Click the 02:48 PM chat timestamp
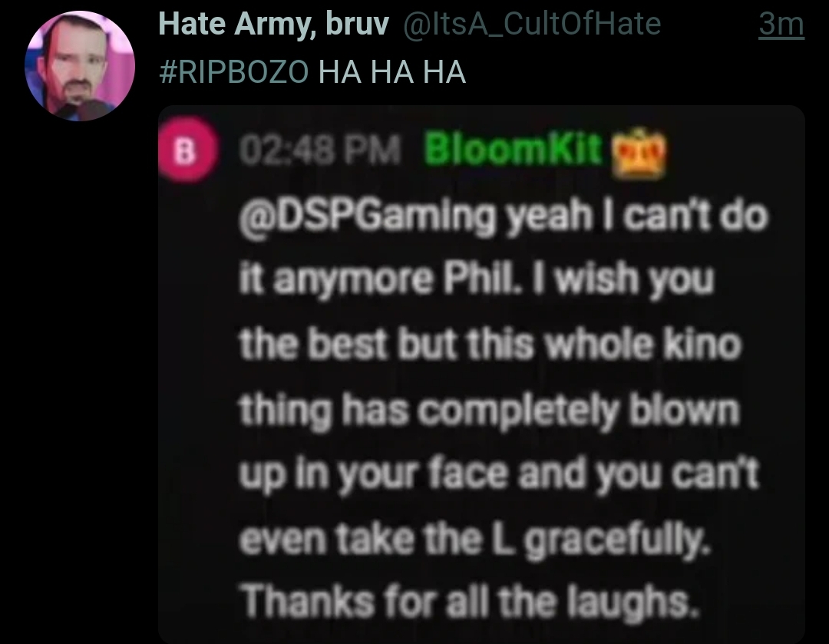 tap(320, 150)
